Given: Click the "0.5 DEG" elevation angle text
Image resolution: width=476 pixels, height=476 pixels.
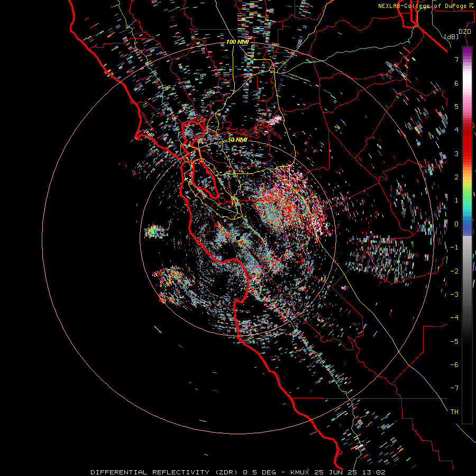Looking at the screenshot, I should 260,472.
